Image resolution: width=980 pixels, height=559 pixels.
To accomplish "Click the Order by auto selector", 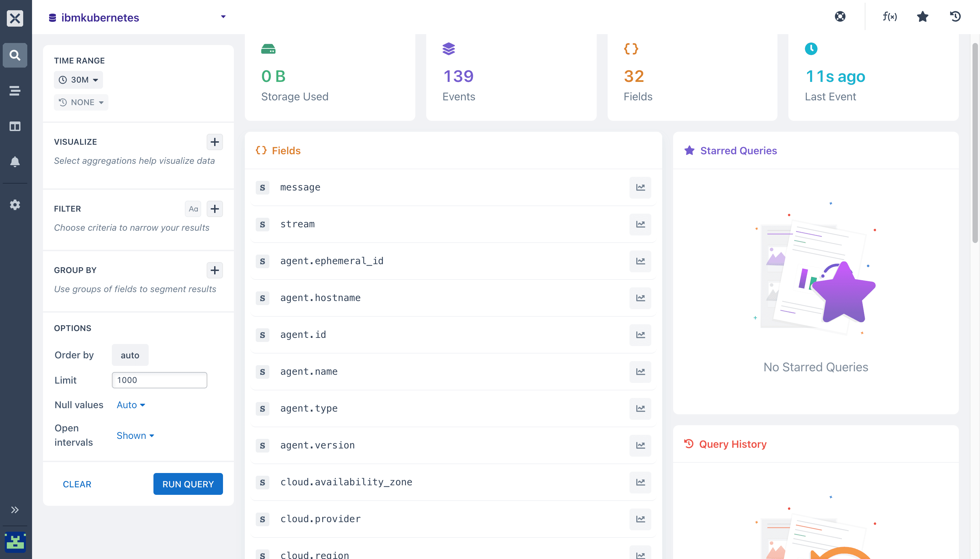I will (x=130, y=355).
